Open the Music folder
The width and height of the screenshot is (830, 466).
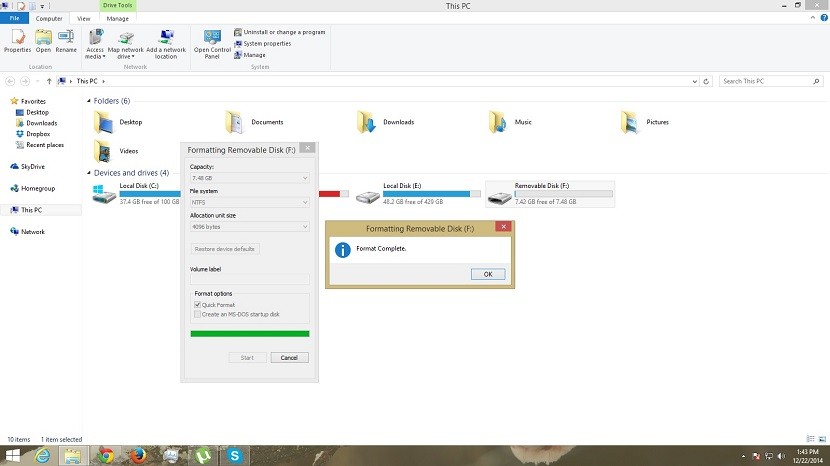point(510,122)
